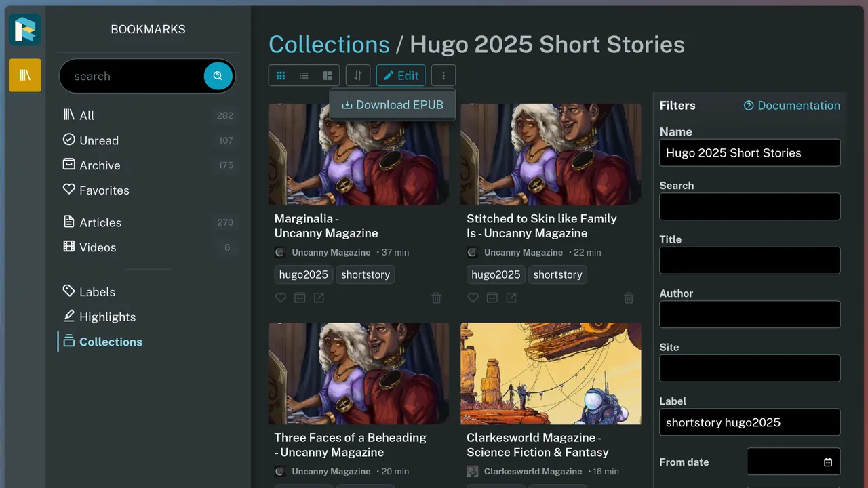Open the Documentation link in Filters

pyautogui.click(x=792, y=106)
